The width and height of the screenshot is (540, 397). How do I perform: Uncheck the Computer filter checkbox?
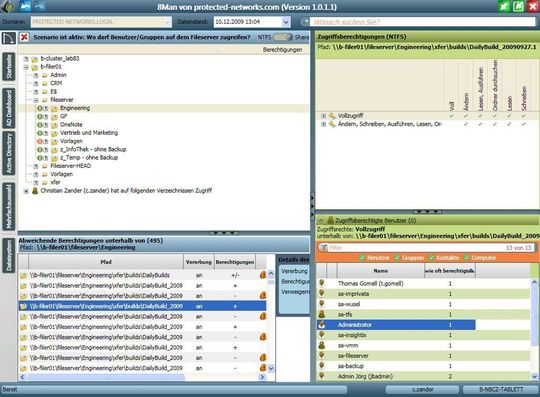pyautogui.click(x=467, y=258)
